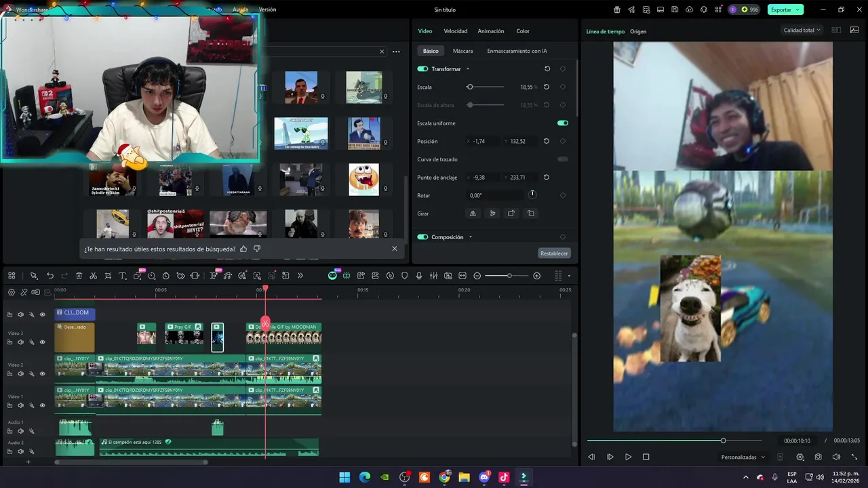Hide Video 3 track with eye icon

pyautogui.click(x=42, y=342)
